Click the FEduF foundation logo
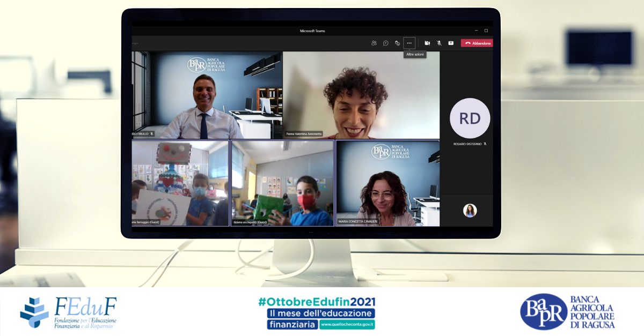The height and width of the screenshot is (336, 644). click(68, 312)
